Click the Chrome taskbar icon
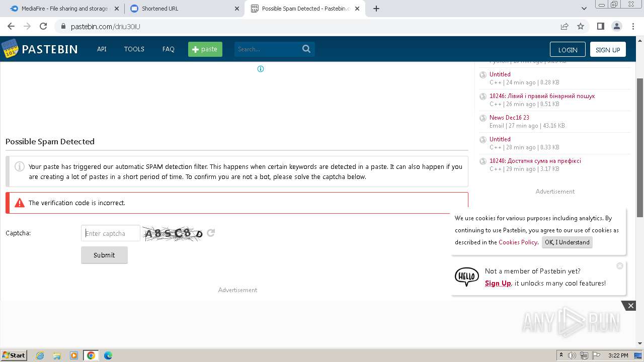 pyautogui.click(x=91, y=355)
